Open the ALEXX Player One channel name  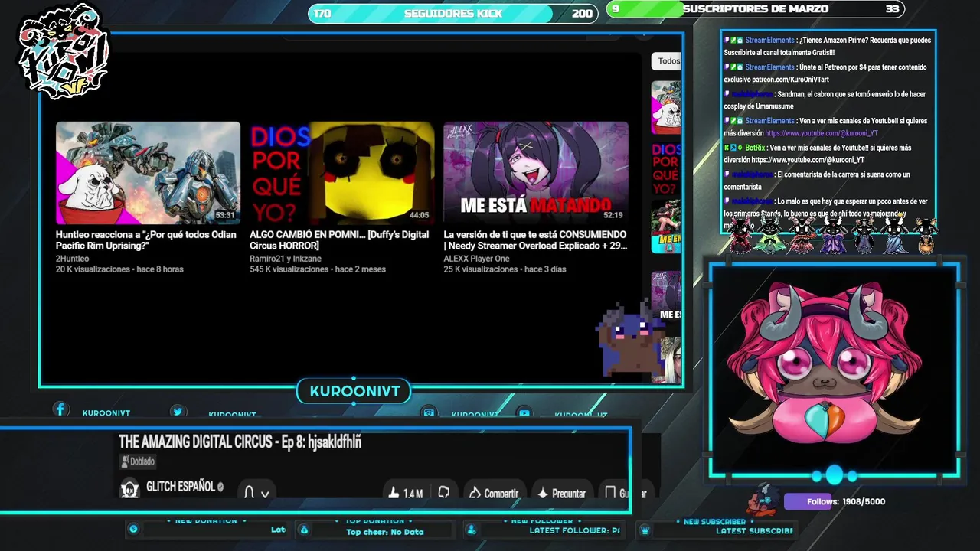(476, 259)
